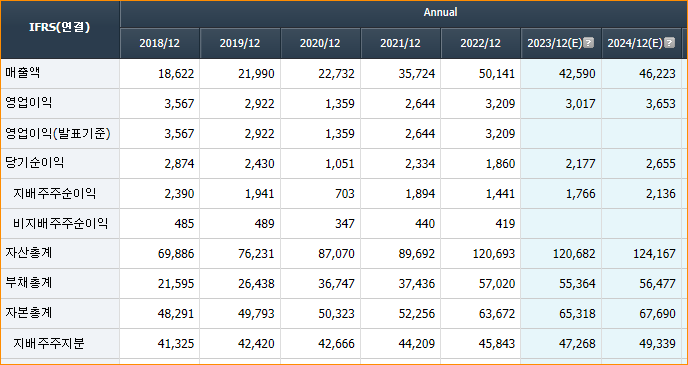Click controlling equity estimate 49,339
688x365 pixels.
point(658,343)
